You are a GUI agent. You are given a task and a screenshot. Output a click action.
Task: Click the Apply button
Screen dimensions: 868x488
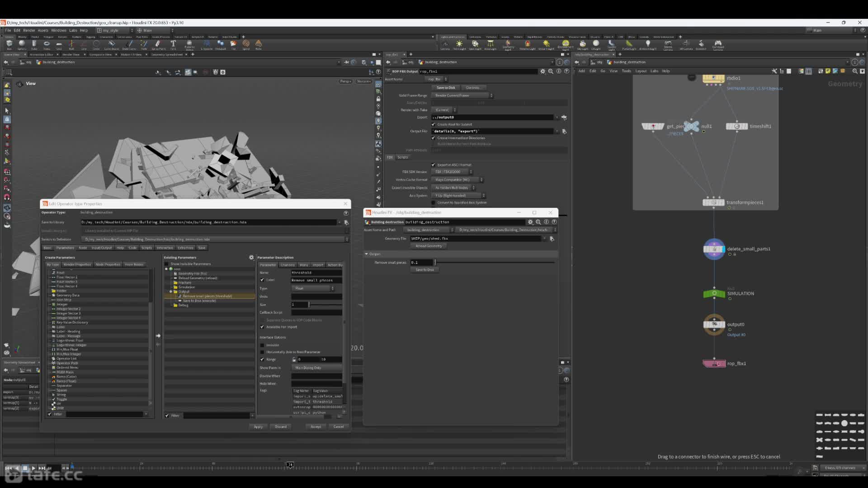pyautogui.click(x=258, y=427)
